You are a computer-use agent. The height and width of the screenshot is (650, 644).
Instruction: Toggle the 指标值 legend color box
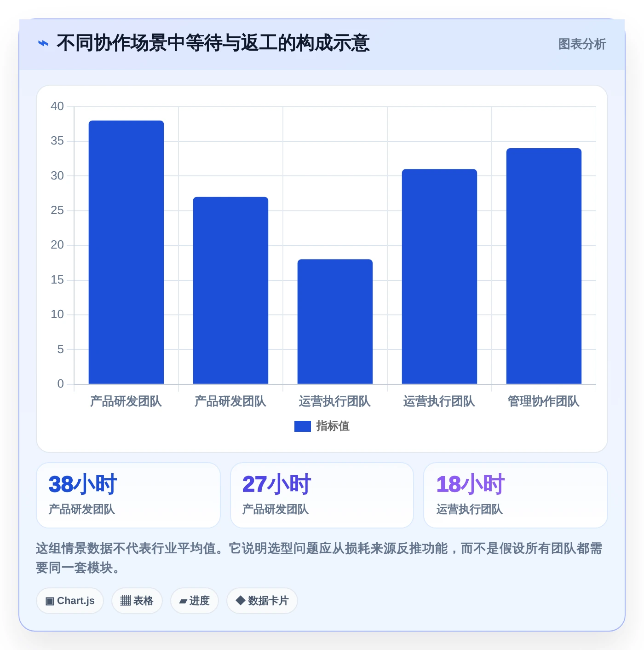(303, 426)
